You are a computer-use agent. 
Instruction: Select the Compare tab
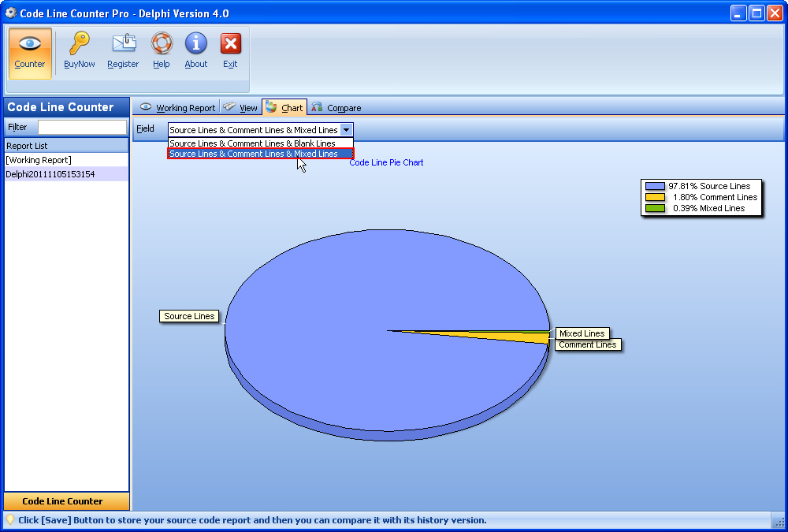click(x=336, y=108)
